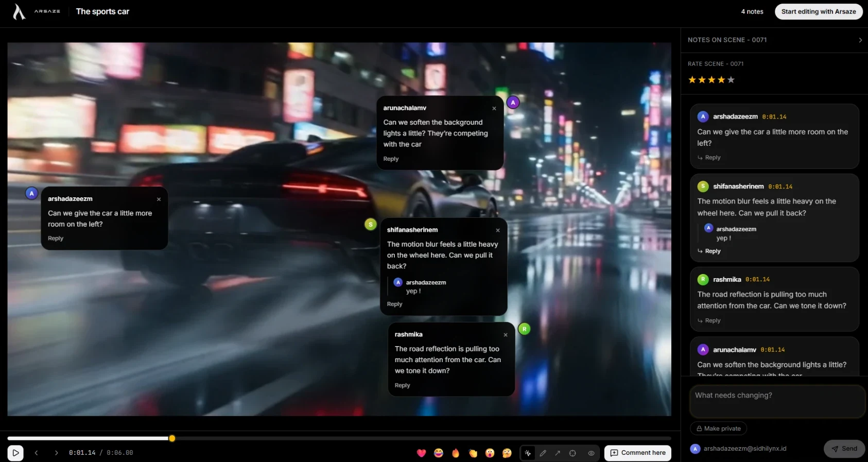This screenshot has height=462, width=868.
Task: Select the crosshair target tool
Action: tap(572, 453)
